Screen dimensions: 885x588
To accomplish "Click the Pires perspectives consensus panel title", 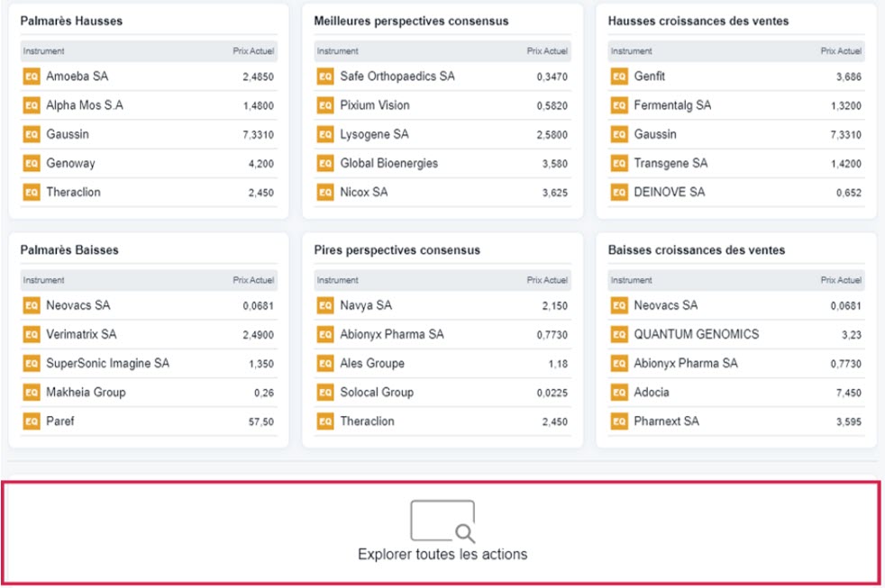I will (x=397, y=249).
